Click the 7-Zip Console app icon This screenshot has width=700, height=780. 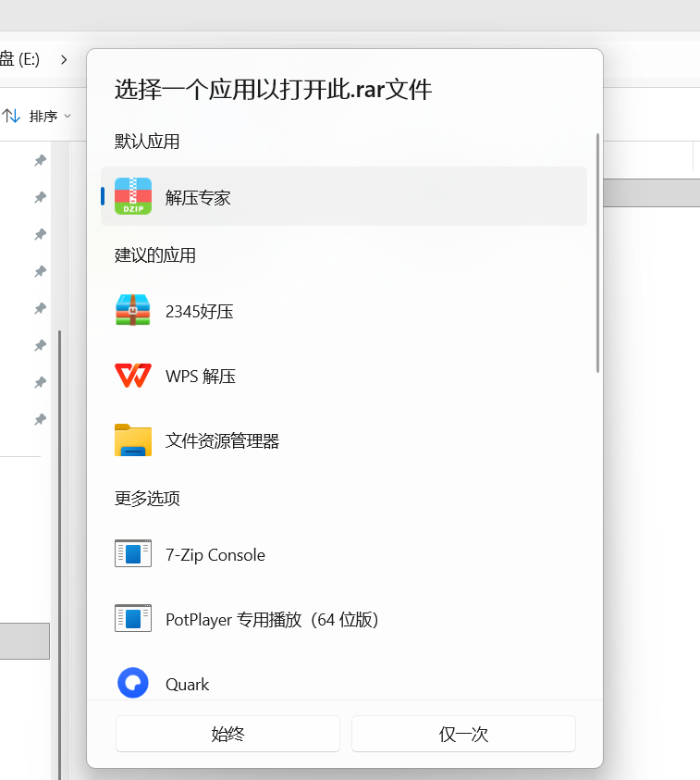click(x=133, y=553)
